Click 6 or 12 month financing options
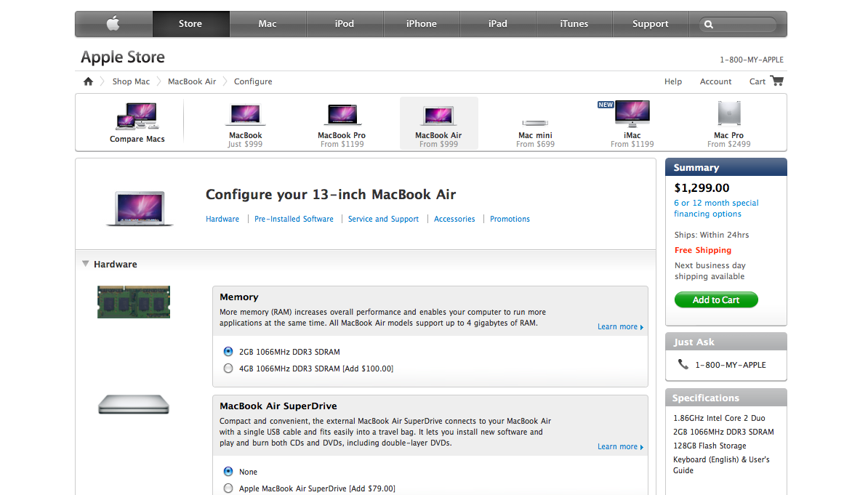Screen dimensions: 868x495 pyautogui.click(x=716, y=208)
